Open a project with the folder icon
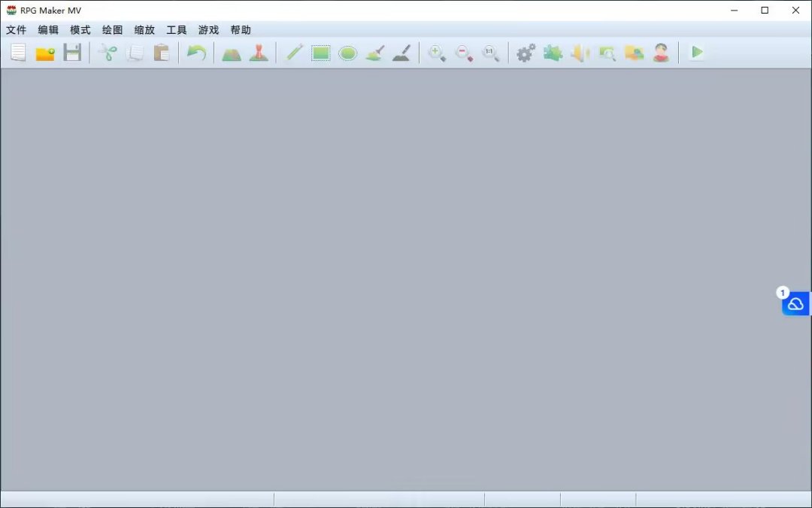The image size is (812, 508). click(x=45, y=53)
